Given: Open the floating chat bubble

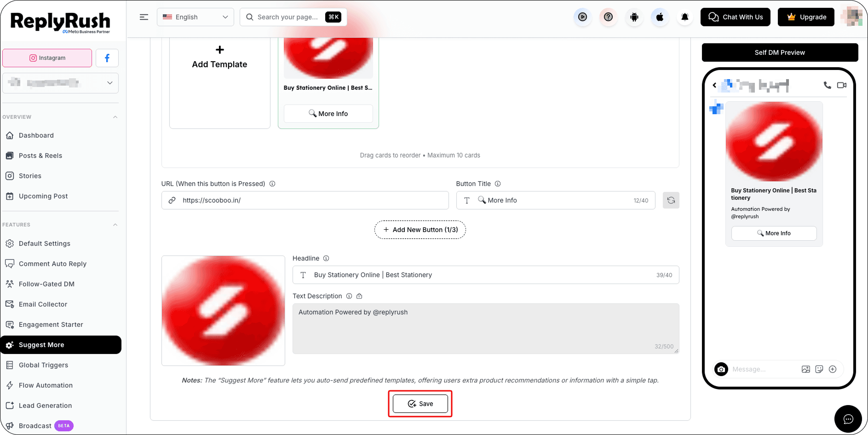Looking at the screenshot, I should [x=848, y=419].
